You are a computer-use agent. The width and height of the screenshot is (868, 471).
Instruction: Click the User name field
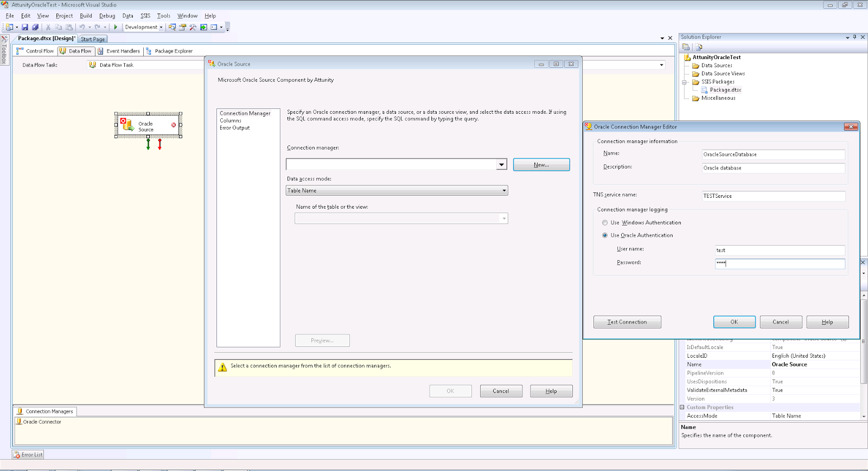click(780, 250)
